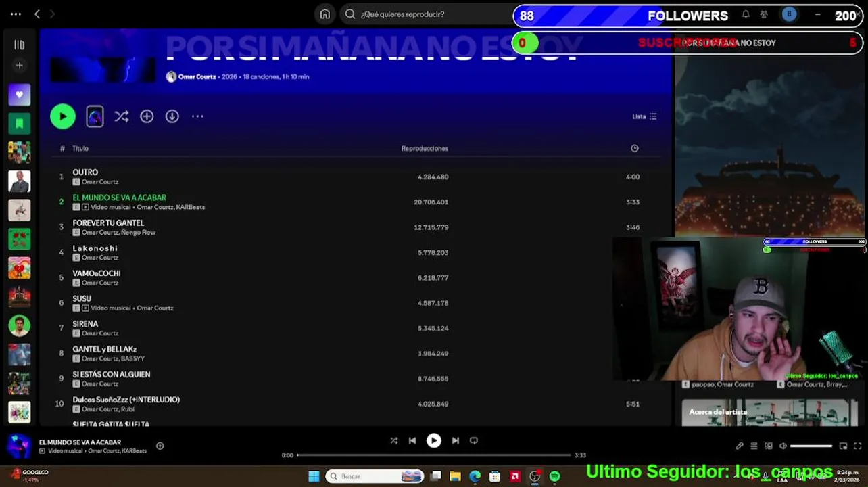Viewport: 868px width, 487px height.
Task: Open Task View on taskbar
Action: (436, 476)
